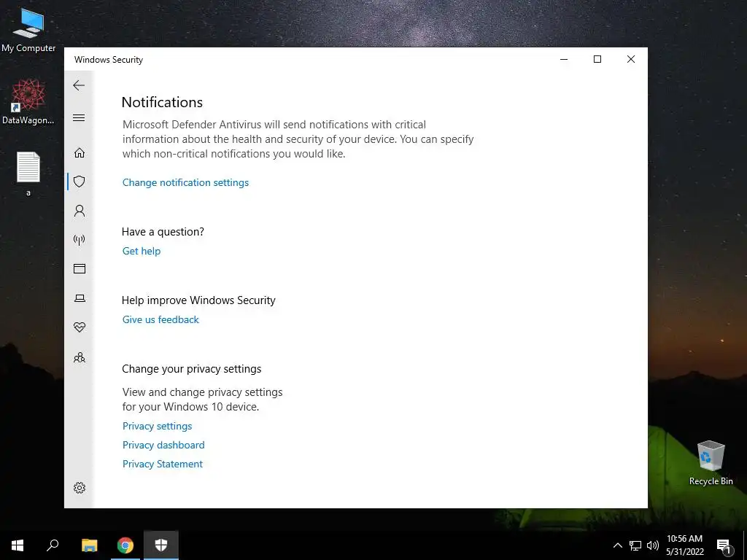This screenshot has height=560, width=747.
Task: Open the hamburger navigation menu
Action: coord(79,117)
